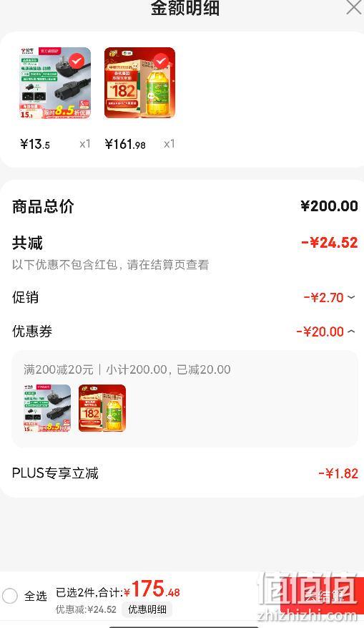Collapse the 优惠券 coupon chevron
Screen dimensions: 364x628
351,332
